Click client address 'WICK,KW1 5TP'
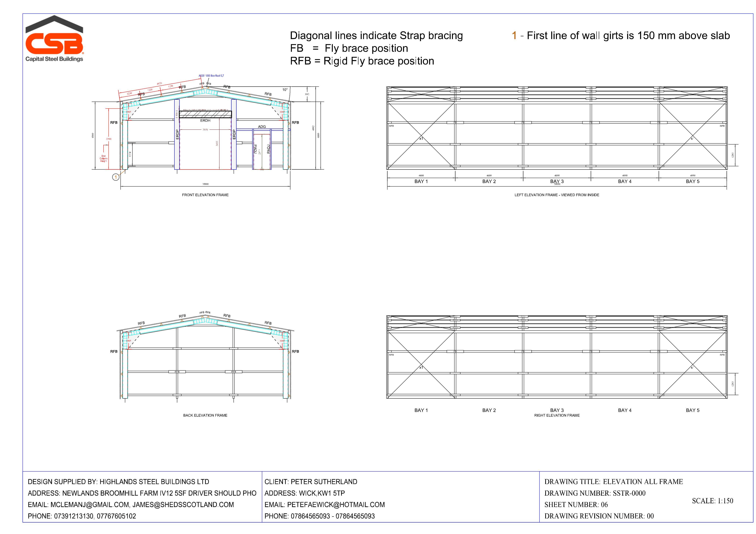This screenshot has width=756, height=534. click(x=305, y=494)
